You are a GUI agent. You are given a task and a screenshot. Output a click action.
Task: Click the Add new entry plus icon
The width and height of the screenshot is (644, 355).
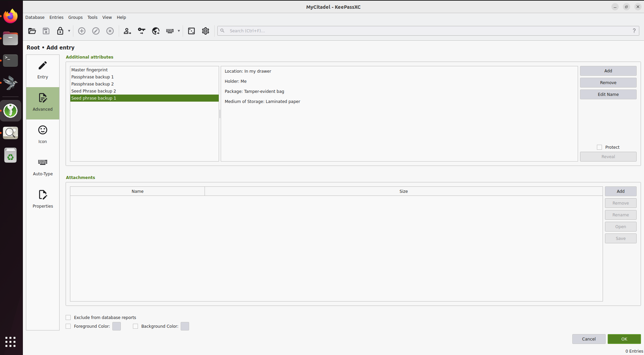click(x=82, y=31)
